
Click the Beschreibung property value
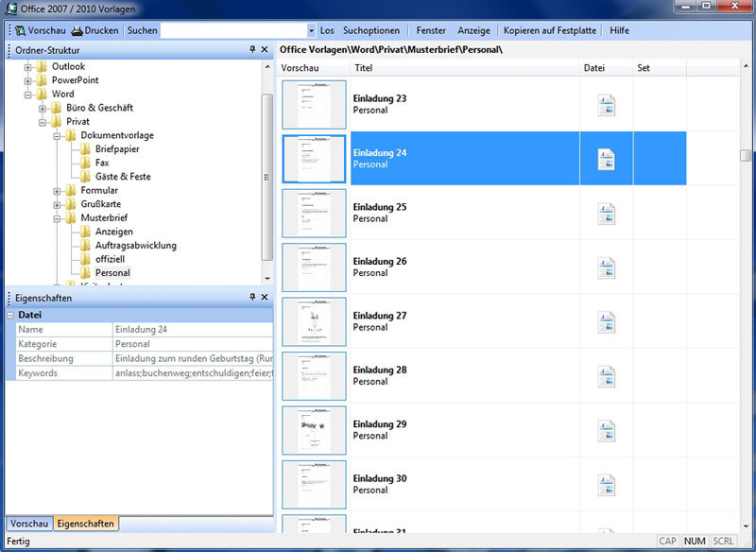point(193,358)
